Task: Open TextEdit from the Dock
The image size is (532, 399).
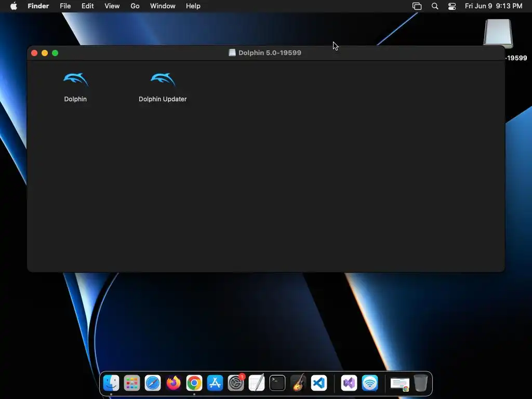Action: [x=257, y=383]
